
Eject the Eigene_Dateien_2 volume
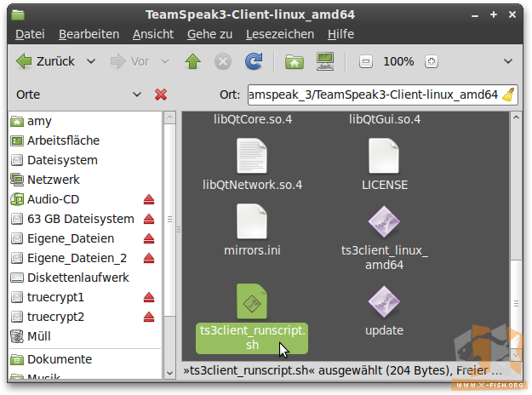[149, 258]
